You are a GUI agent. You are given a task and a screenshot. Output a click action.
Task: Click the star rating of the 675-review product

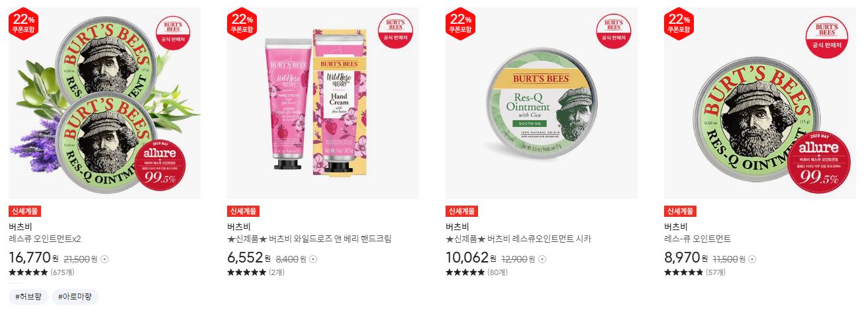pos(28,272)
